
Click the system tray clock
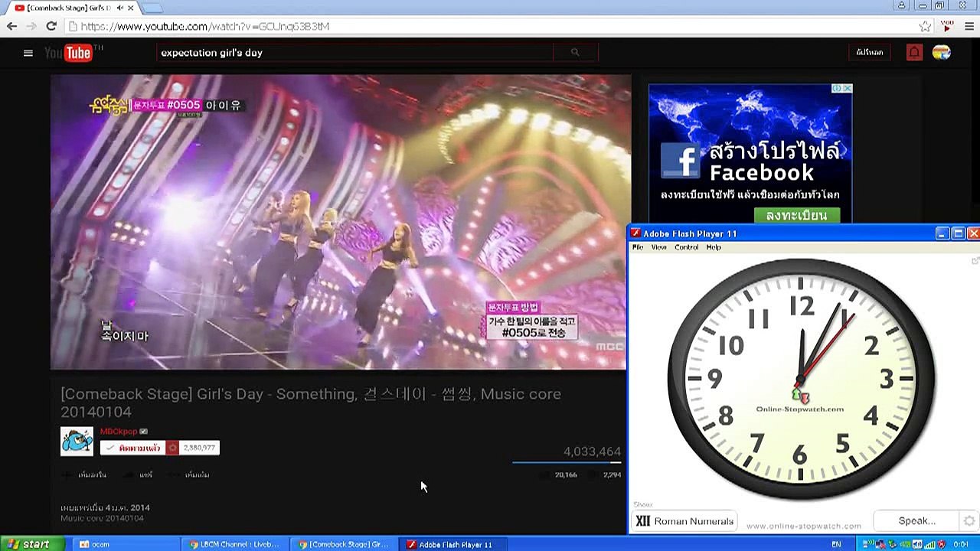(x=962, y=544)
